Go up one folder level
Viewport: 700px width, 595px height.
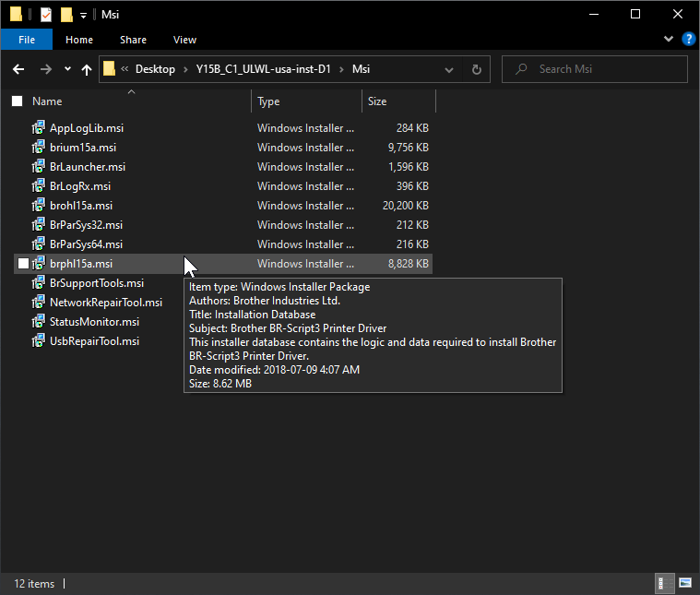[87, 69]
